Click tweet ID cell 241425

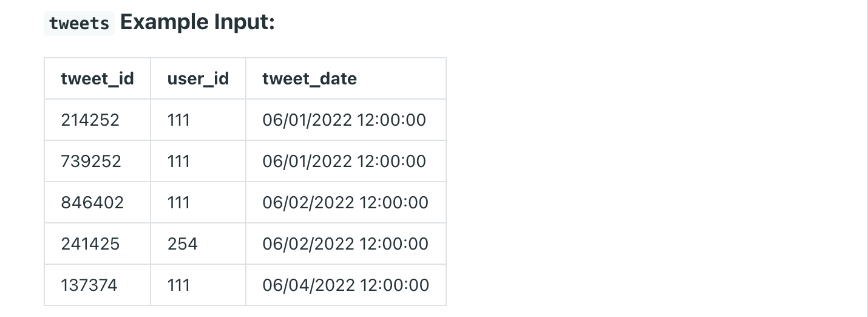tap(90, 244)
